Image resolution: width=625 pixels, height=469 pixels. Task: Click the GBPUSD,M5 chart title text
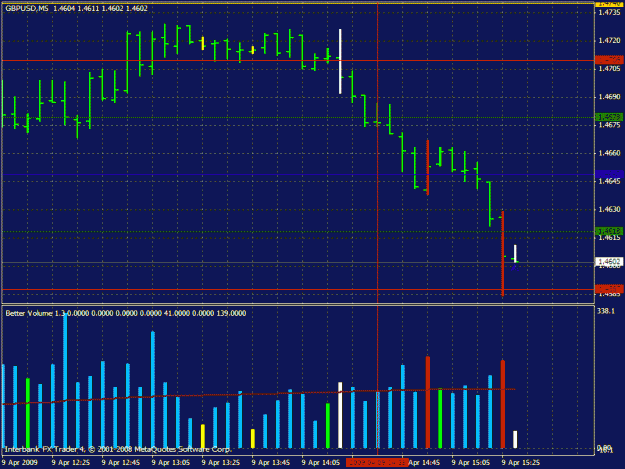click(x=26, y=8)
